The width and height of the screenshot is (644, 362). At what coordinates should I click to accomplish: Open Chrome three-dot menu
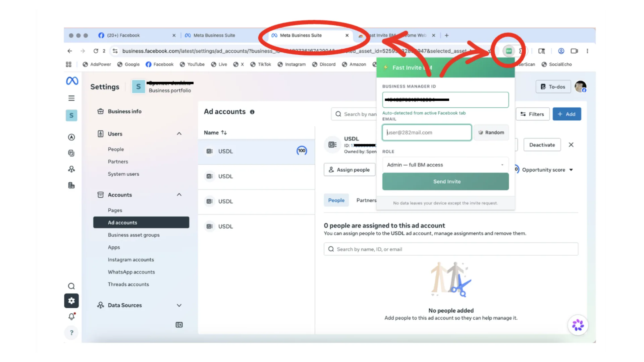[587, 51]
